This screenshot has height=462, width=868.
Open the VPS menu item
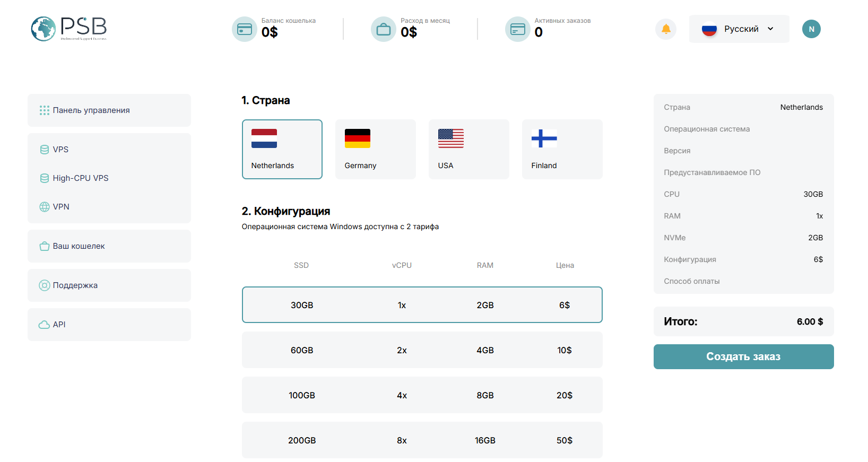(x=60, y=150)
